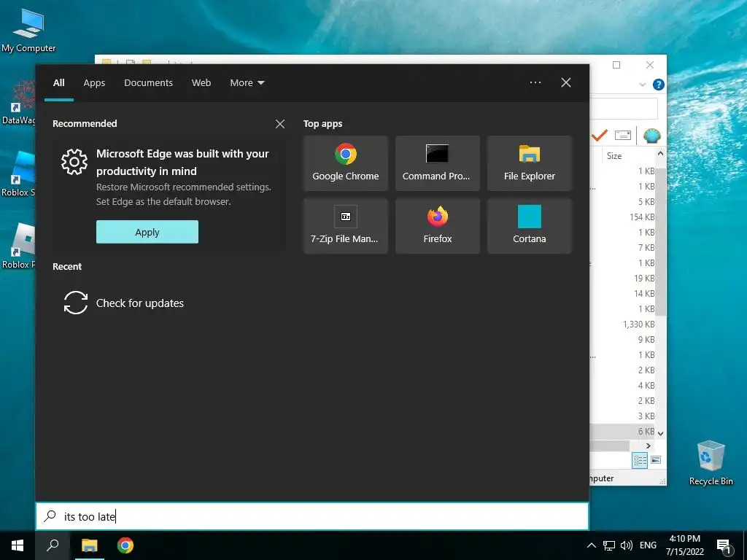Click the search box containing its too late

pos(312,516)
